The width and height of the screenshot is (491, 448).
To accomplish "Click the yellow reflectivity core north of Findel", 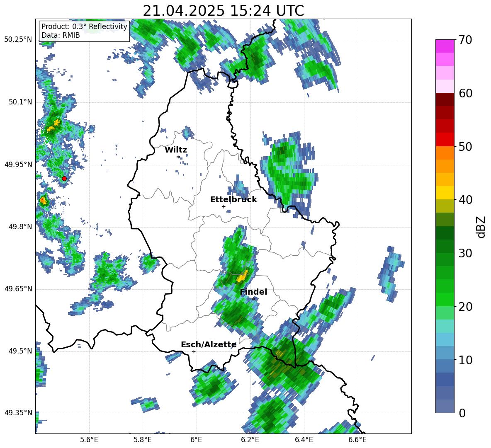I will pyautogui.click(x=242, y=276).
